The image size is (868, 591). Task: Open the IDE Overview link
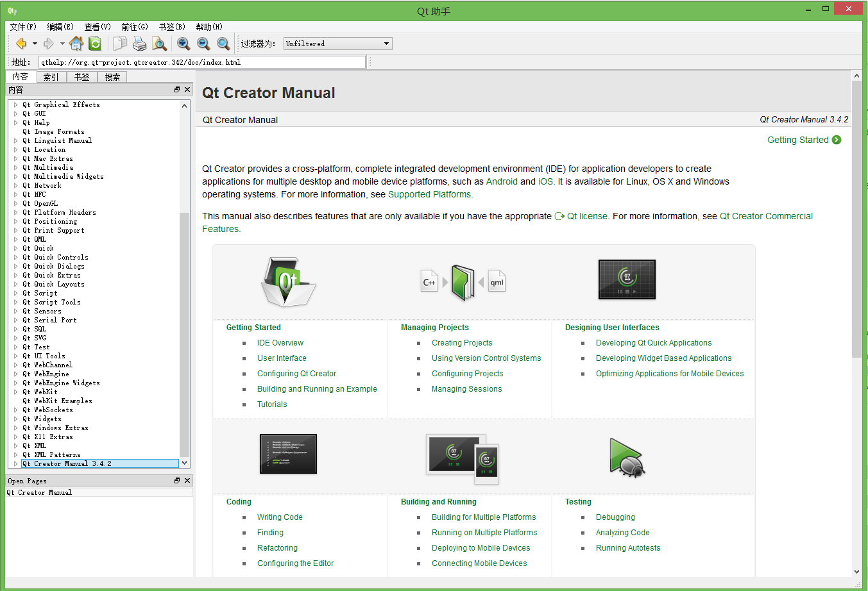coord(280,343)
